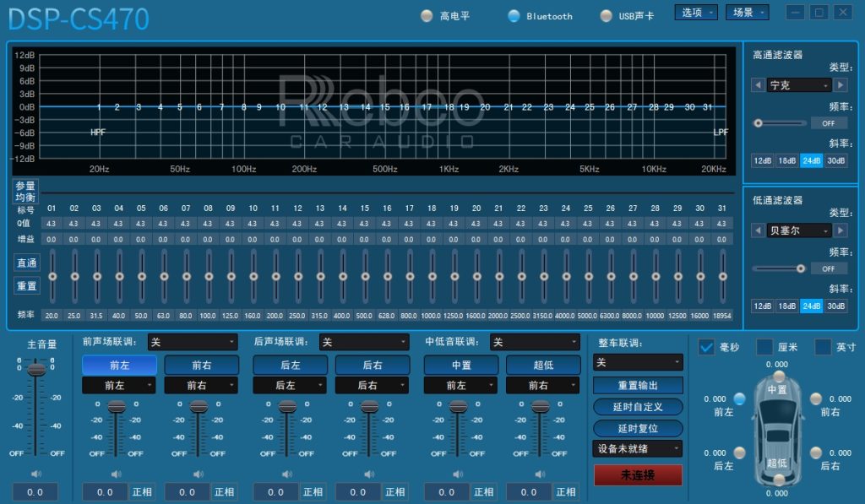
Task: Mute the master volume speaker icon
Action: (x=36, y=474)
